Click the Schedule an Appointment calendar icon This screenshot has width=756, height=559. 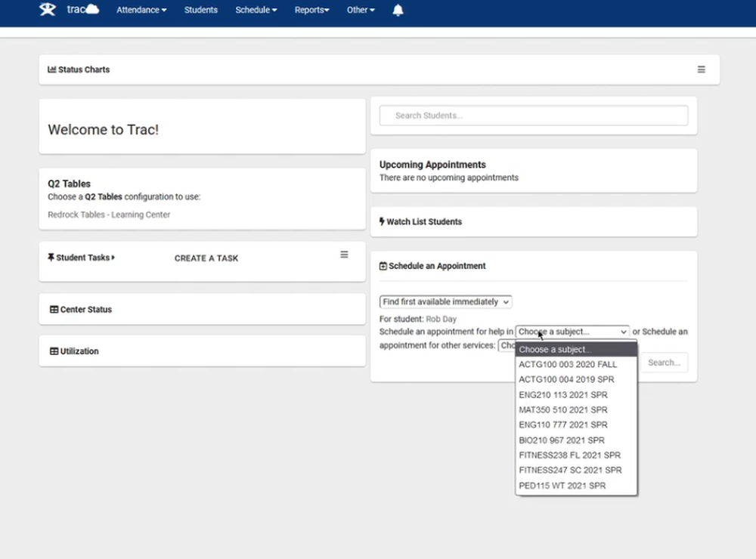tap(383, 266)
